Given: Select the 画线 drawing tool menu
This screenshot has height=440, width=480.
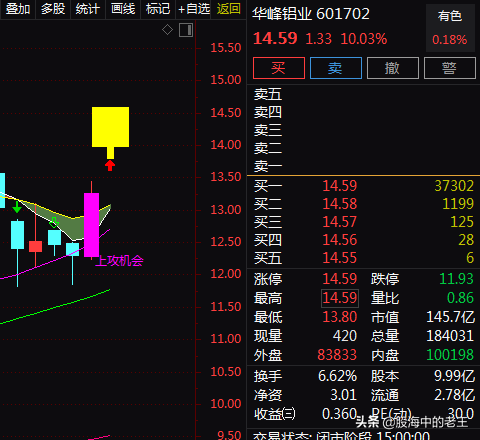Looking at the screenshot, I should click(123, 9).
